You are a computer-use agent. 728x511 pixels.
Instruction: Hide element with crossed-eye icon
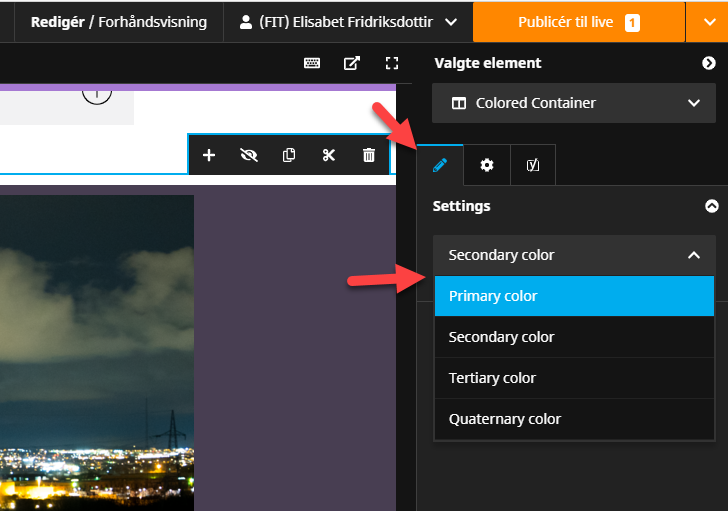pyautogui.click(x=249, y=155)
